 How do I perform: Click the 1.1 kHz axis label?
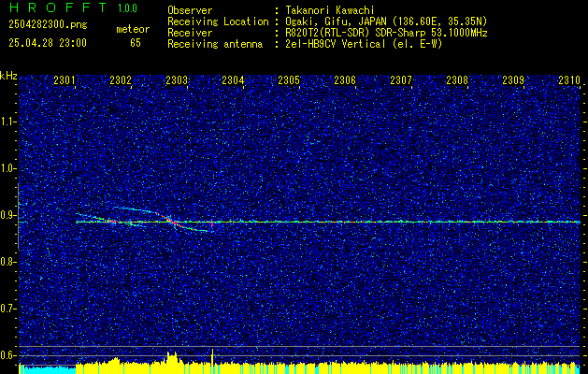point(7,122)
